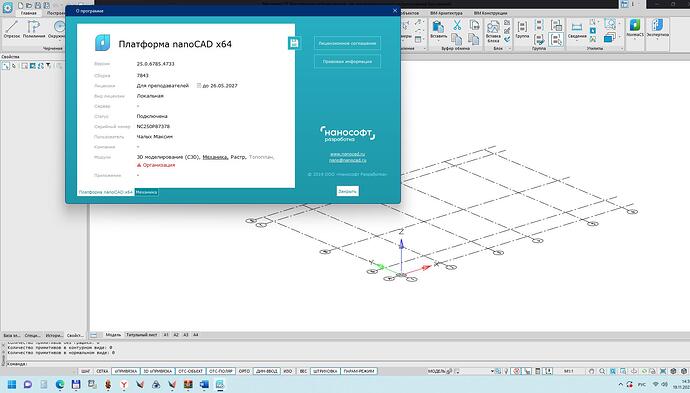
Task: Close the О программе dialog
Action: pyautogui.click(x=395, y=11)
